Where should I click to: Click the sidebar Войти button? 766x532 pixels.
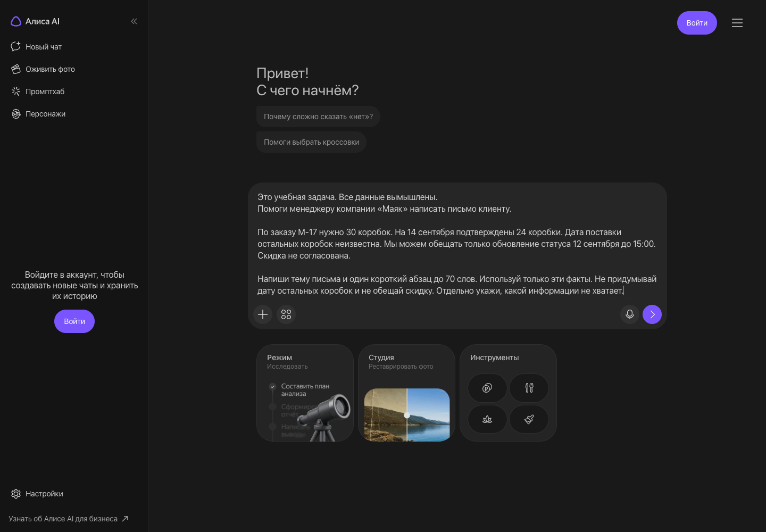coord(74,321)
